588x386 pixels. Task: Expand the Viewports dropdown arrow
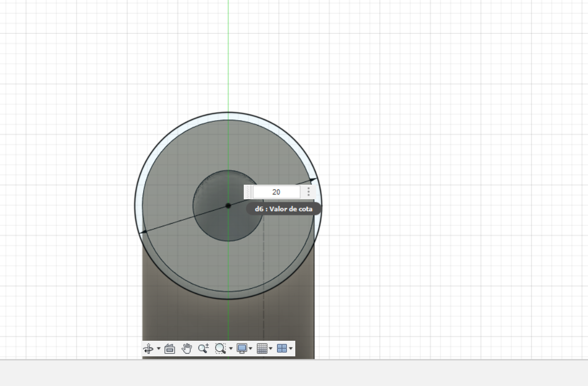[291, 349]
